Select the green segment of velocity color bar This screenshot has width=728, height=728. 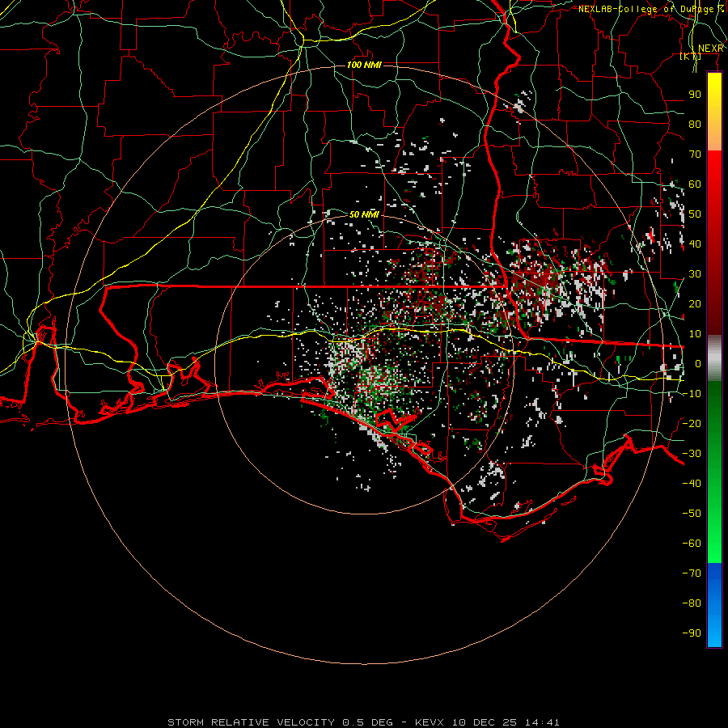click(x=714, y=472)
